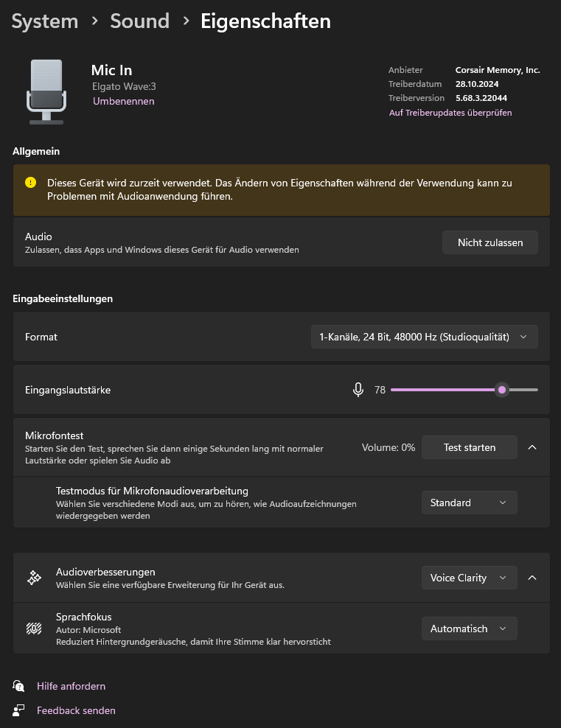Open the Testmodus Standard dropdown
Image resolution: width=561 pixels, height=728 pixels.
pos(469,503)
